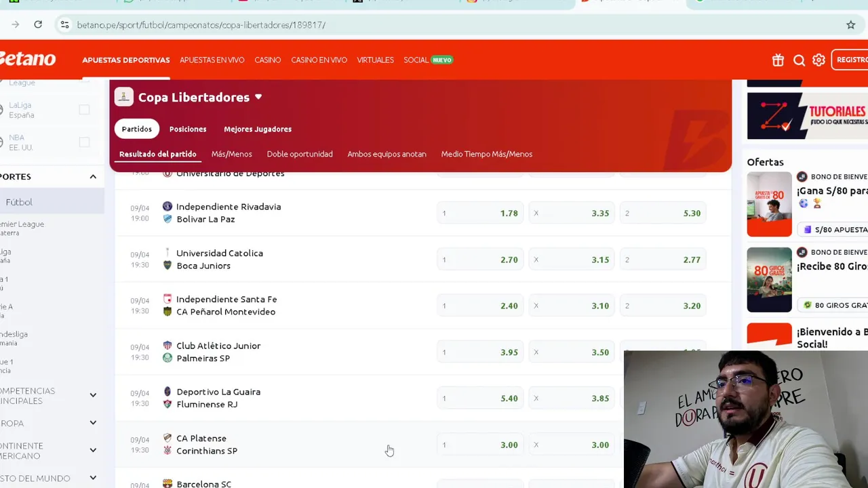868x488 pixels.
Task: Click the Registrar button
Action: (x=850, y=60)
